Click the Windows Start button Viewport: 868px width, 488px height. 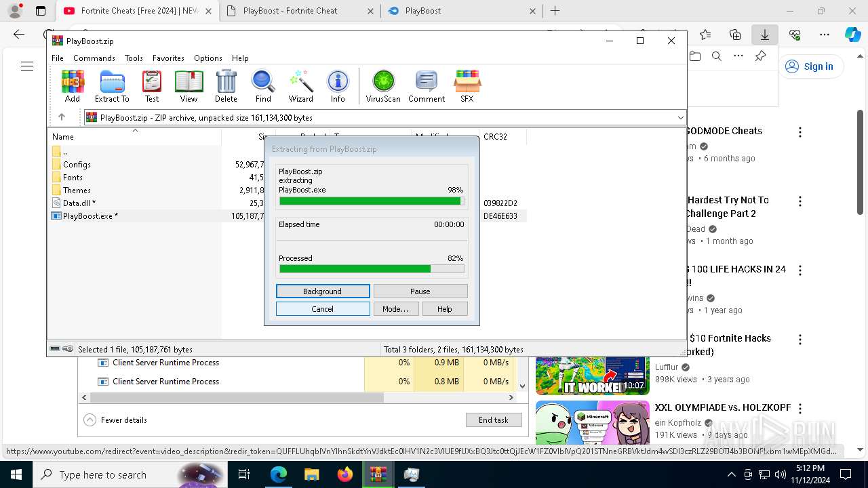16,474
